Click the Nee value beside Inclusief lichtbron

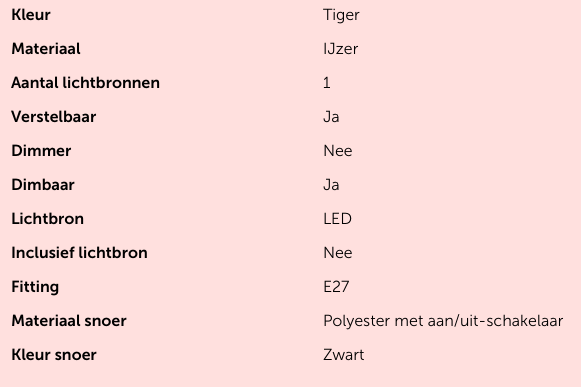click(338, 253)
